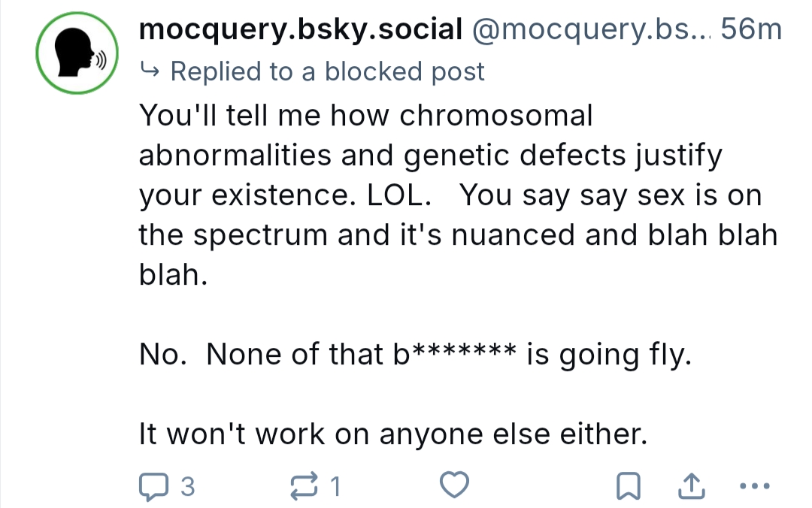Click the curved reply arrow icon
The image size is (812, 508).
(x=150, y=71)
